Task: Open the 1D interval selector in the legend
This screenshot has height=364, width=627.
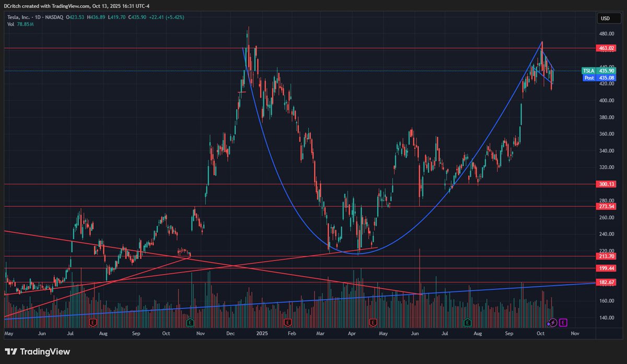Action: click(38, 17)
